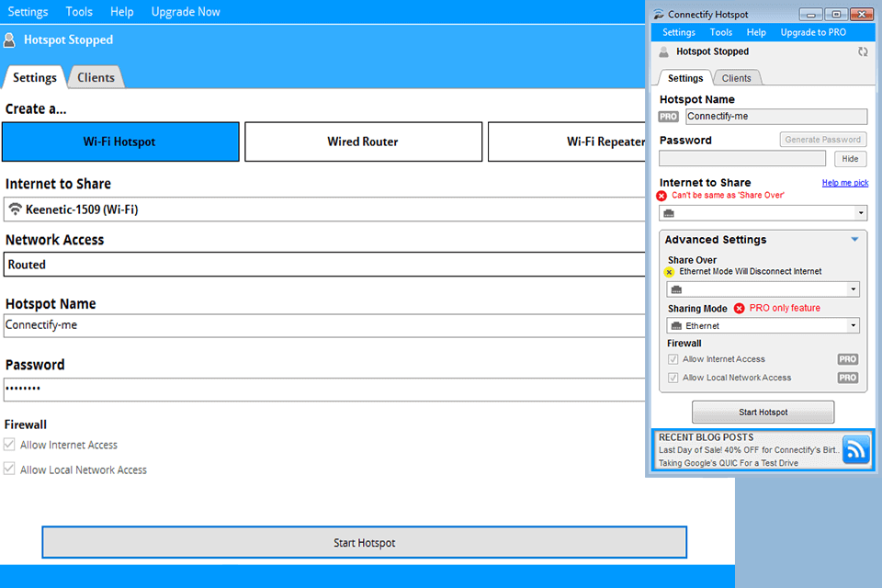Collapse the Advanced Settings section

(x=854, y=239)
